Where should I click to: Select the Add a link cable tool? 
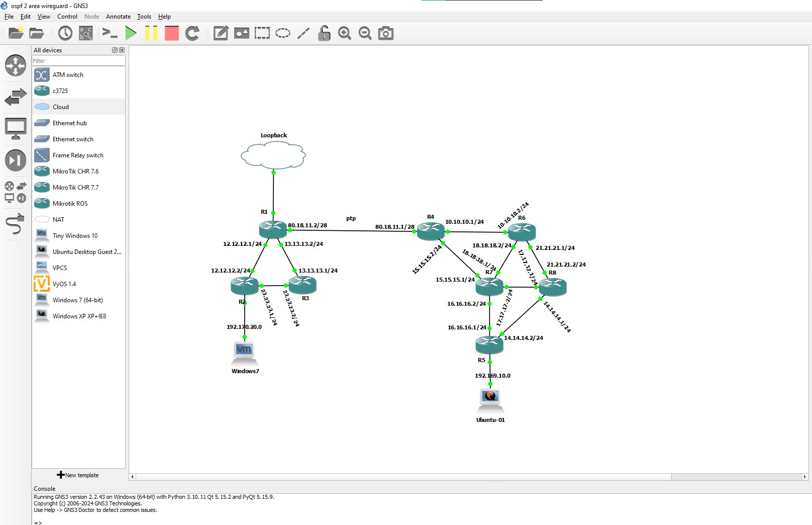point(16,224)
